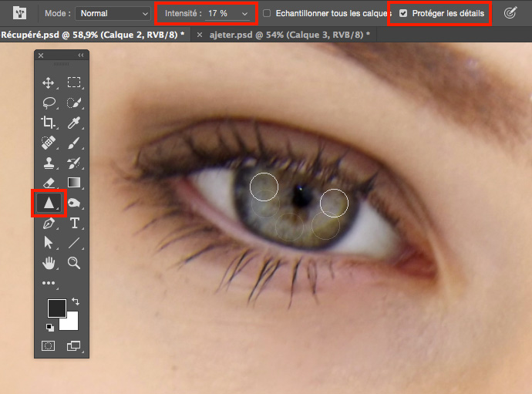Select the Spot Healing Brush tool
The image size is (532, 394).
pos(48,143)
